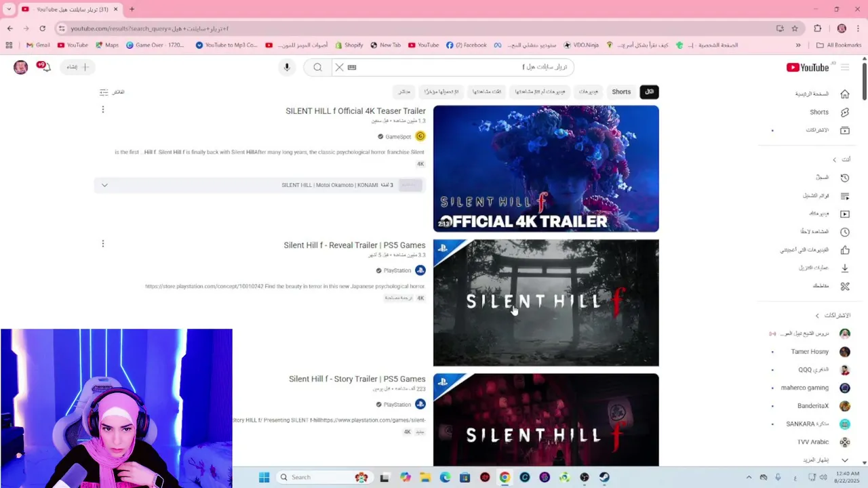
Task: Open the notifications bell
Action: pyautogui.click(x=45, y=67)
